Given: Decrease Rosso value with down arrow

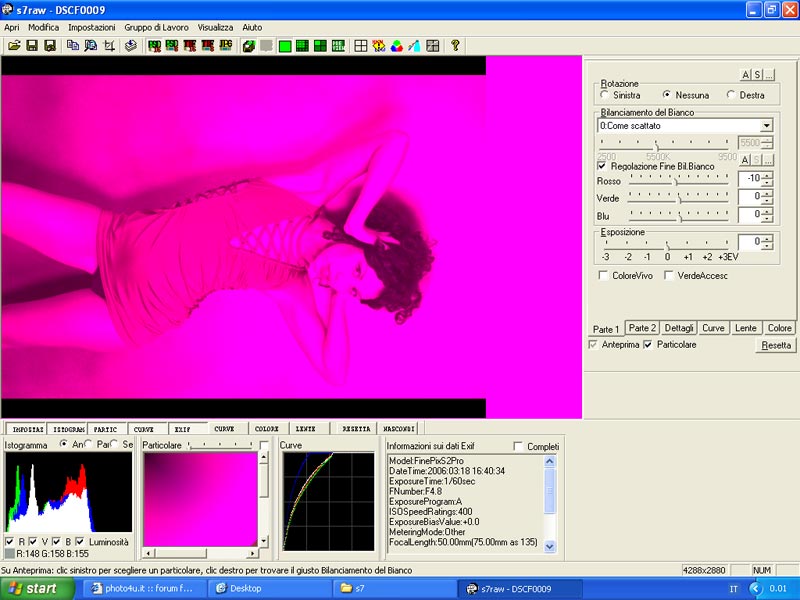Looking at the screenshot, I should tap(768, 182).
